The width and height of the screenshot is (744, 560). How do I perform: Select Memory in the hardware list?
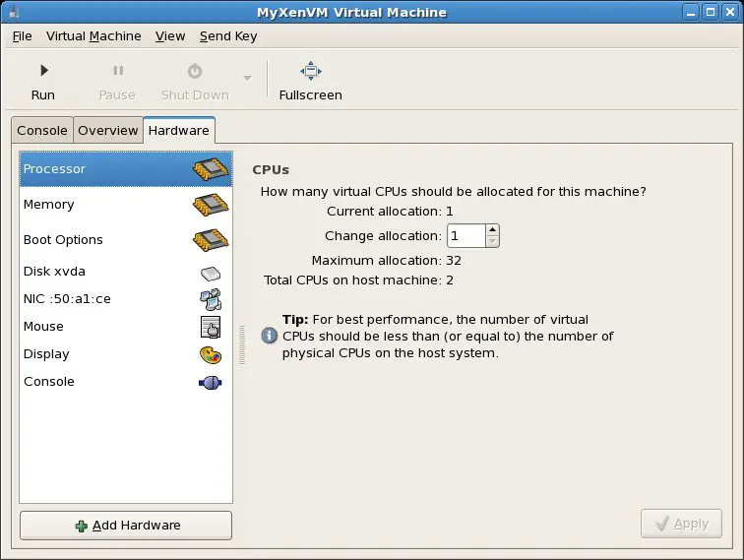[126, 205]
